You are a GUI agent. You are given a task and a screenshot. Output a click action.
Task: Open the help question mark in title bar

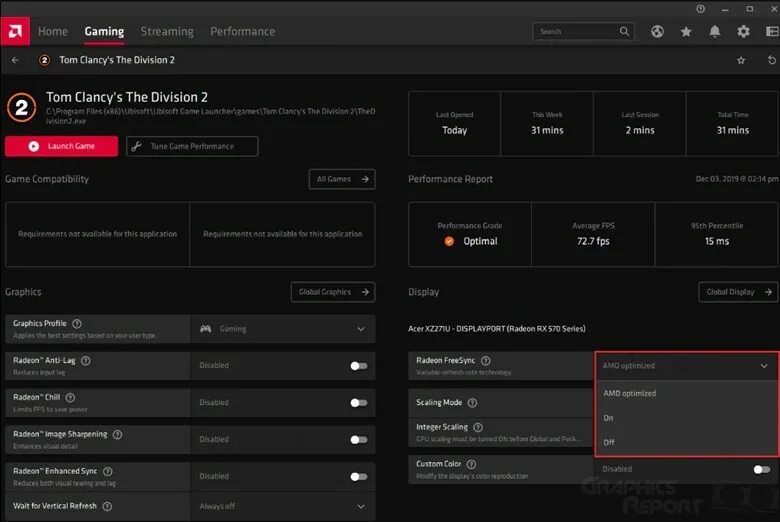pyautogui.click(x=700, y=8)
